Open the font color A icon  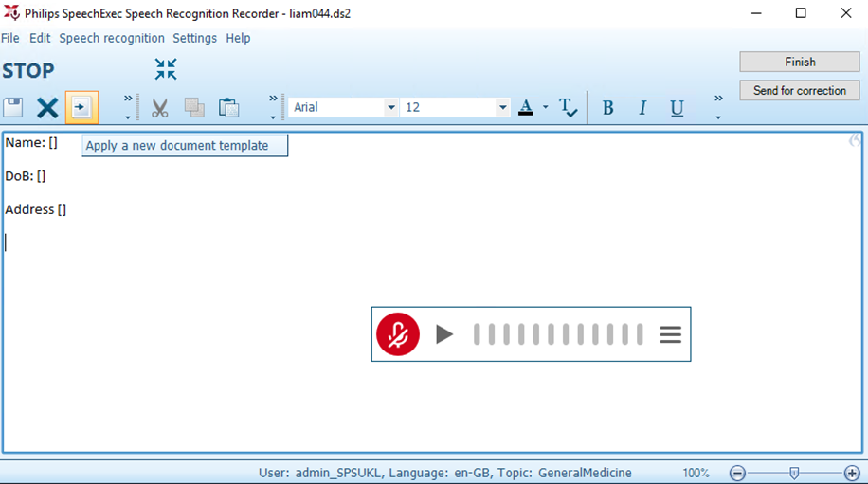click(x=526, y=107)
